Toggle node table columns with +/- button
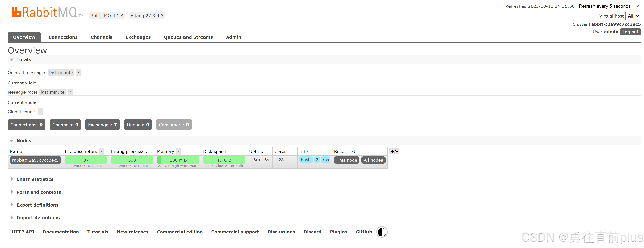This screenshot has width=644, height=248. (x=394, y=151)
